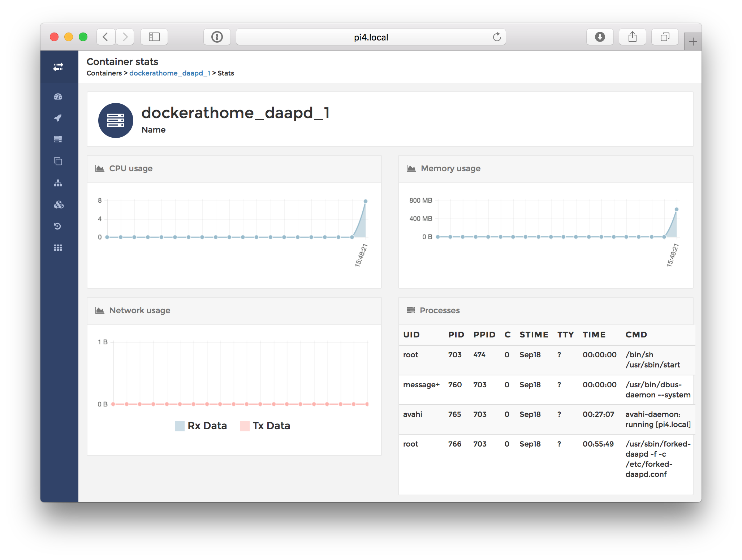This screenshot has width=742, height=560.
Task: Click the sidebar collapse arrows icon
Action: [x=58, y=67]
